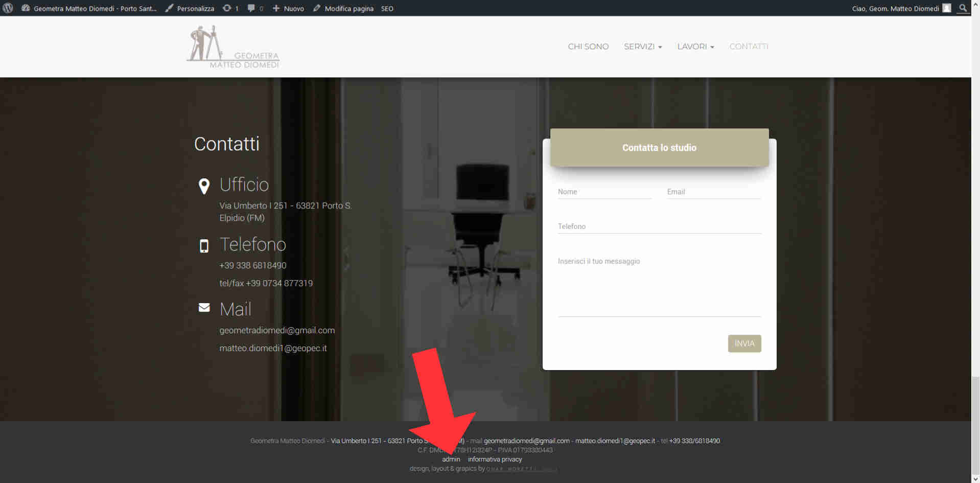This screenshot has width=980, height=483.
Task: Open the WordPress logo menu
Action: (x=8, y=8)
